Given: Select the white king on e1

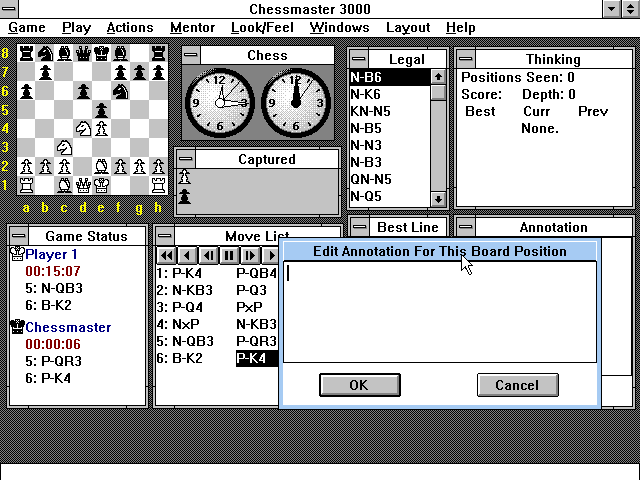Looking at the screenshot, I should 102,185.
